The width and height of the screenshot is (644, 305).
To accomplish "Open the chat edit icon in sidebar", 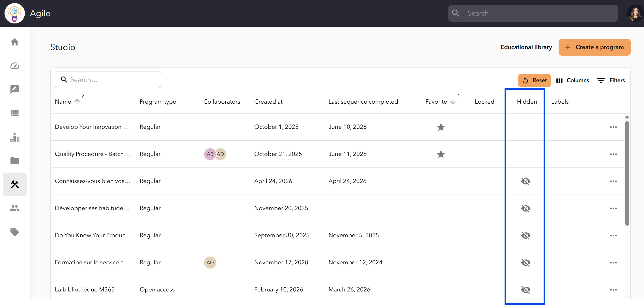I will click(15, 90).
